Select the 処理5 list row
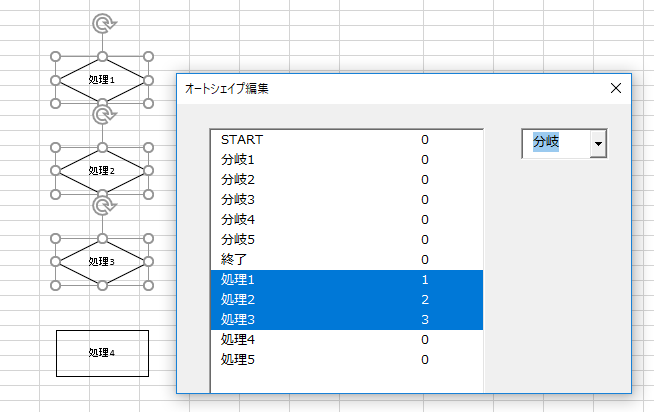The image size is (654, 412). (x=347, y=360)
